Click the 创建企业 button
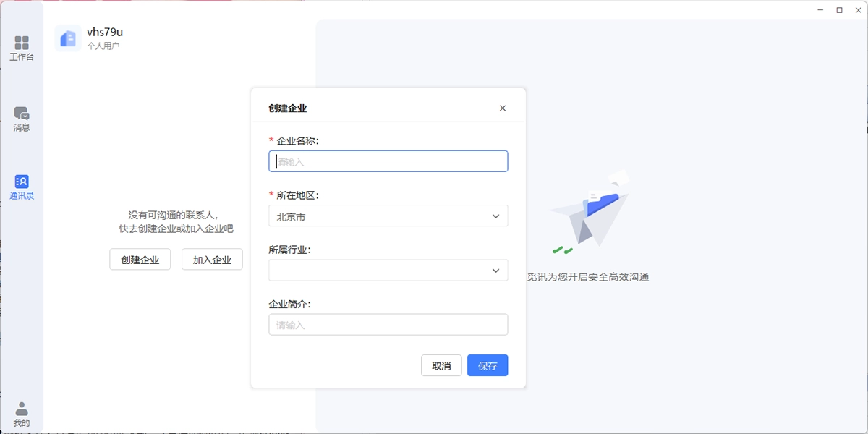Image resolution: width=868 pixels, height=434 pixels. point(139,259)
